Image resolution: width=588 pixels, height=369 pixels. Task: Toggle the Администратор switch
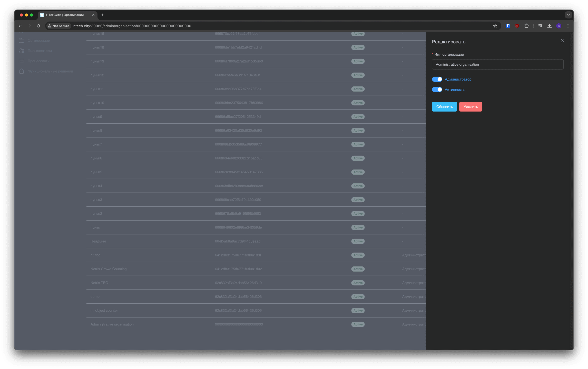click(437, 79)
